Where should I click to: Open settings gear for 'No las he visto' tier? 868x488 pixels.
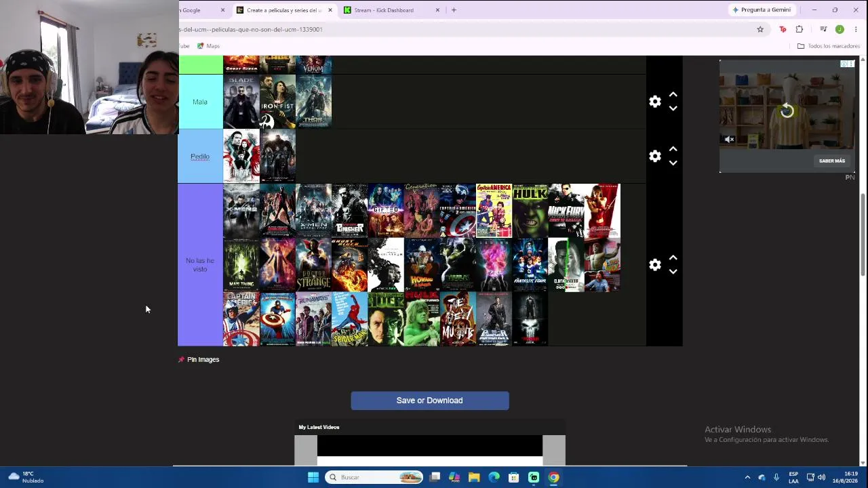pos(654,265)
